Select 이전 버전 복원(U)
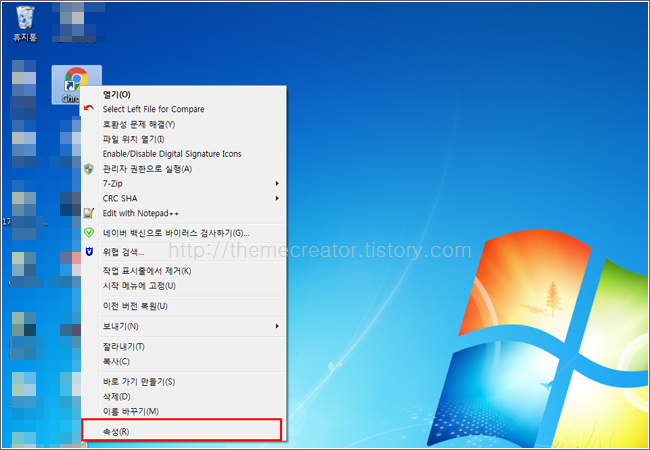Viewport: 650px width, 450px height. pos(184,306)
